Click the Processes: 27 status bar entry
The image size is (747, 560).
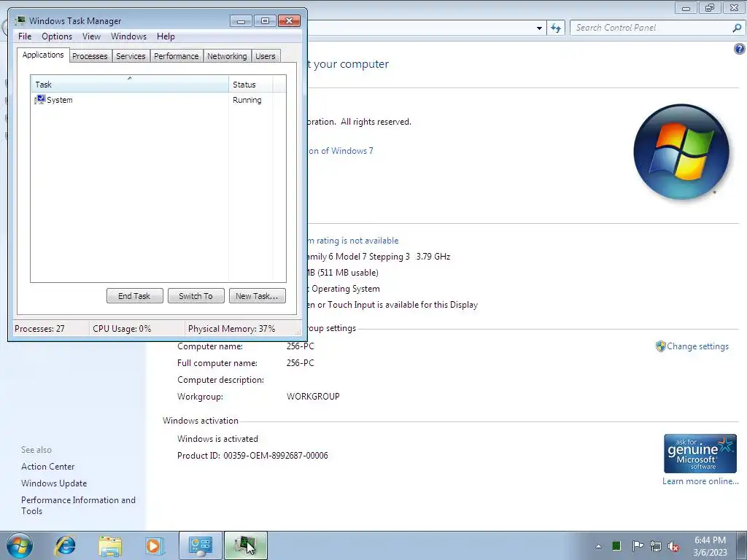39,329
